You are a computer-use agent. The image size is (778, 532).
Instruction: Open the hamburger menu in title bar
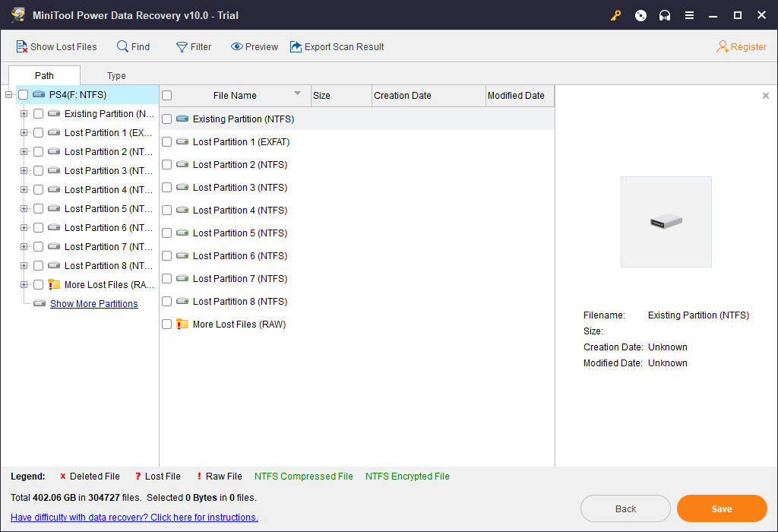coord(689,15)
